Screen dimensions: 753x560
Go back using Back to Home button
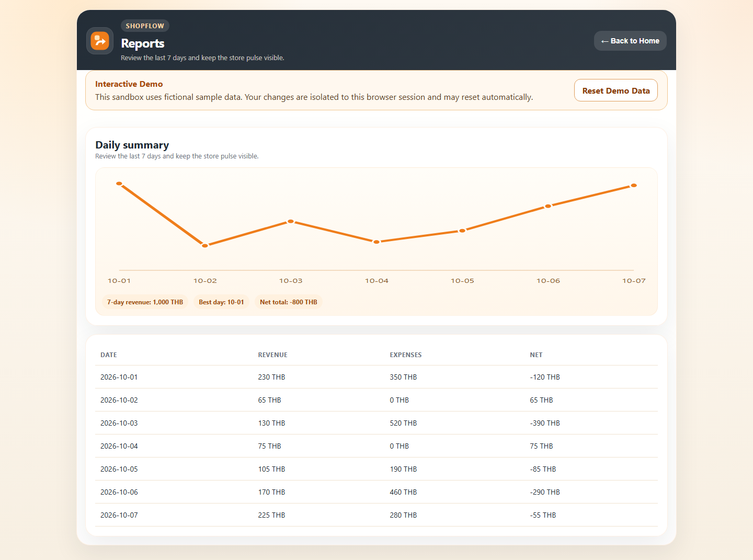point(630,41)
